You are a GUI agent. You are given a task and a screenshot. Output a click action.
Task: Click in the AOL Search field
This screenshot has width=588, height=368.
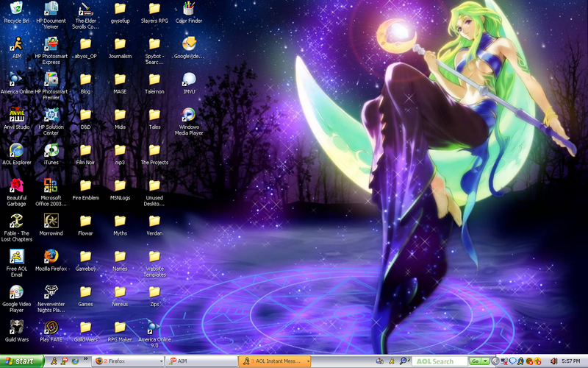(440, 361)
